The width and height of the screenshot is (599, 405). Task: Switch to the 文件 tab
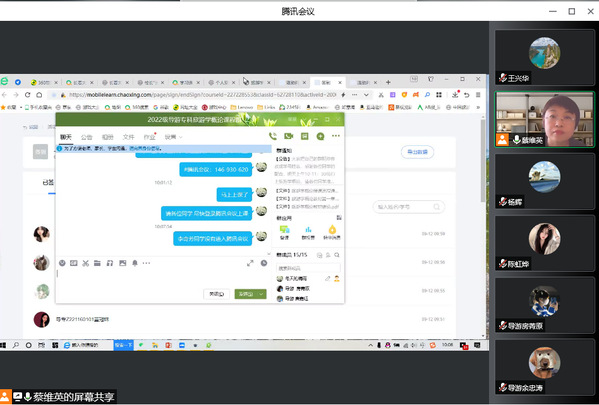(x=128, y=137)
